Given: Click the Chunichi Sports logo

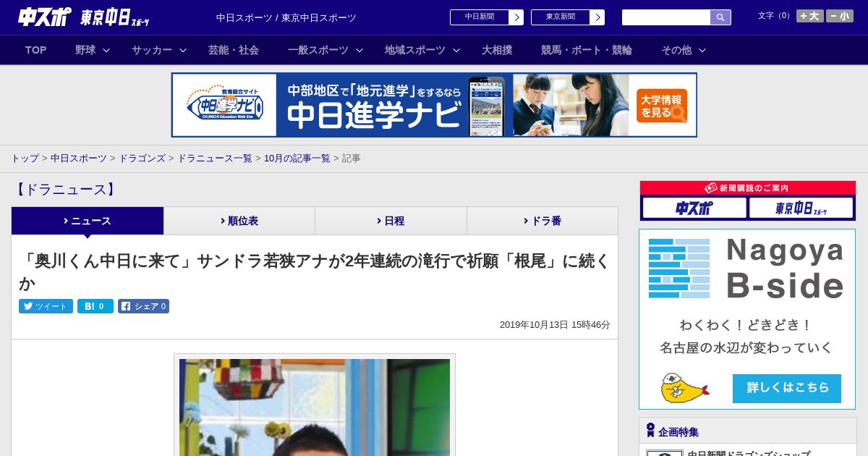Looking at the screenshot, I should 44,17.
